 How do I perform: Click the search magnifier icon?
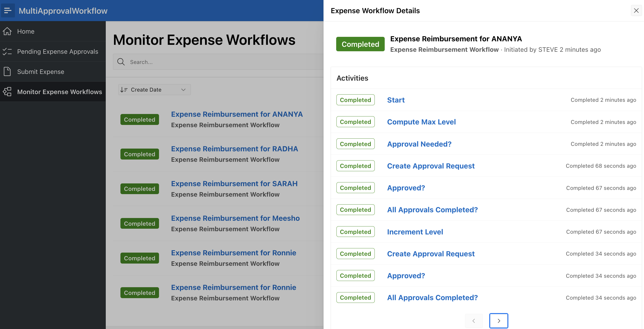[x=121, y=62]
